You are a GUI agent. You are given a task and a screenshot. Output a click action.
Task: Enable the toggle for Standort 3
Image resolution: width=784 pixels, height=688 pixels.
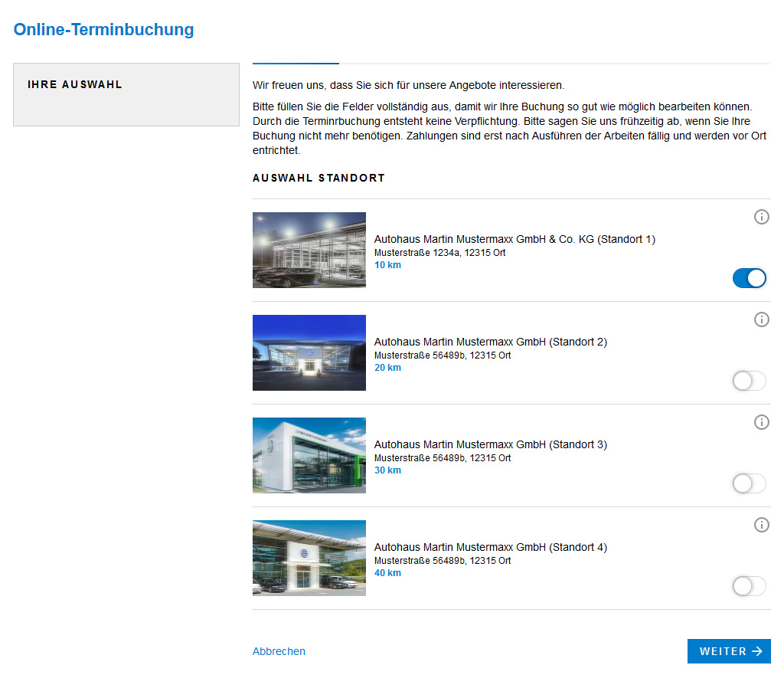pyautogui.click(x=749, y=483)
